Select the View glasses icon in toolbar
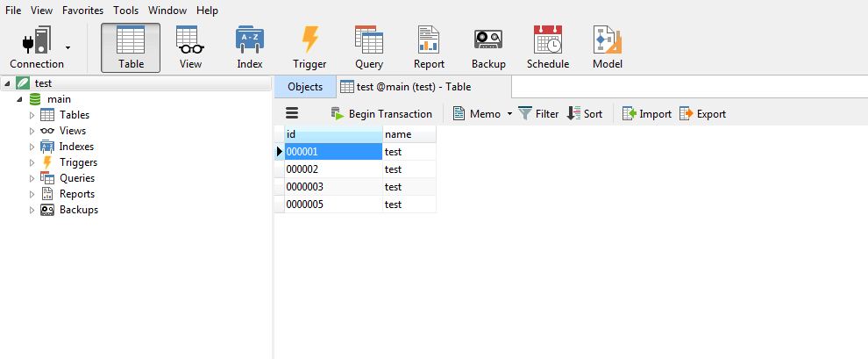The width and height of the screenshot is (868, 359). click(190, 40)
